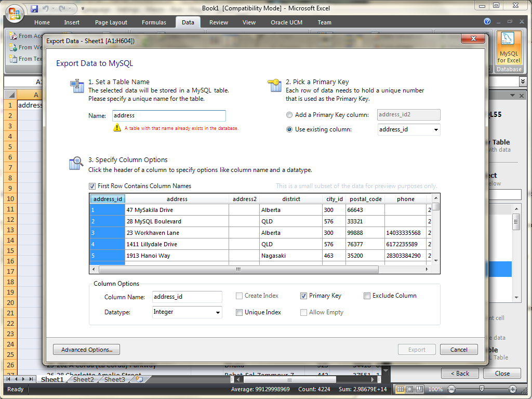Enable the Unique Index checkbox
Viewport: 532px width, 399px height.
[239, 312]
